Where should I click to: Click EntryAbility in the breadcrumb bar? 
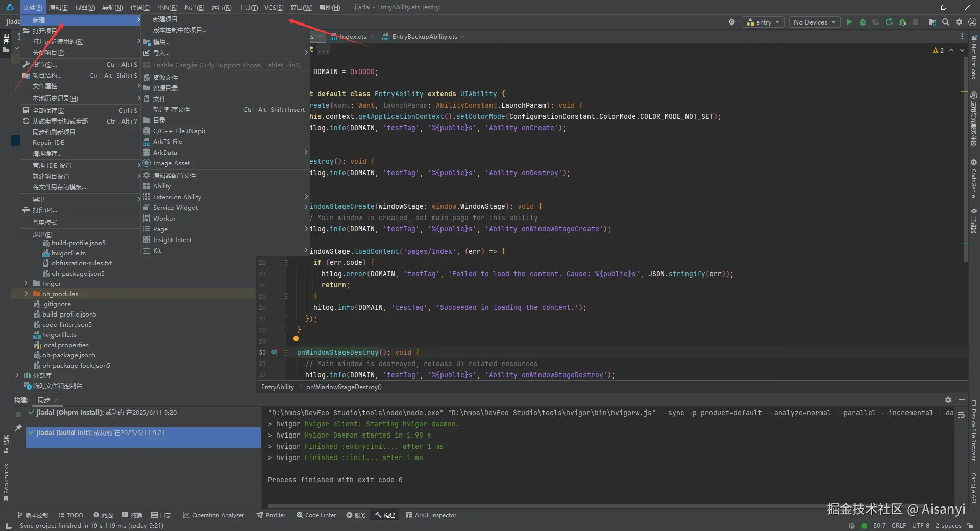pyautogui.click(x=278, y=387)
